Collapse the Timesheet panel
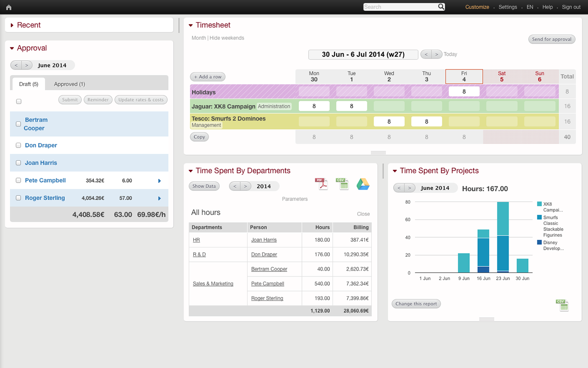The height and width of the screenshot is (368, 588). tap(191, 25)
